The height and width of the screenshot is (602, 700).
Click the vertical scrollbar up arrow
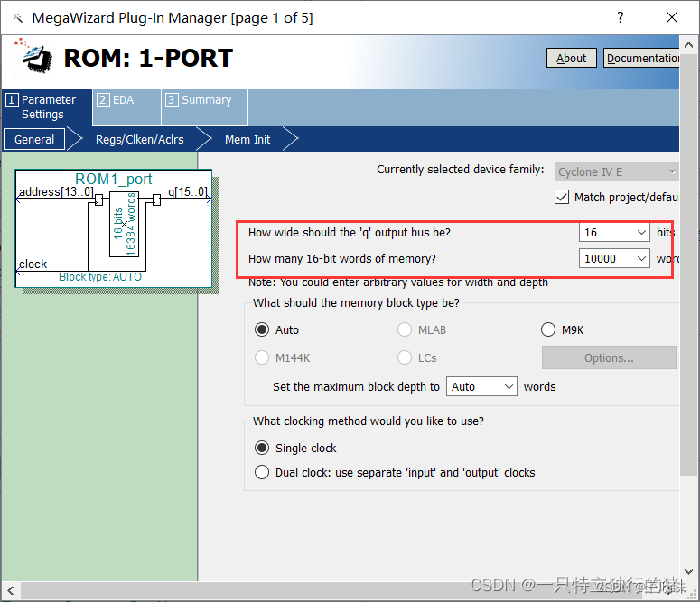point(688,44)
